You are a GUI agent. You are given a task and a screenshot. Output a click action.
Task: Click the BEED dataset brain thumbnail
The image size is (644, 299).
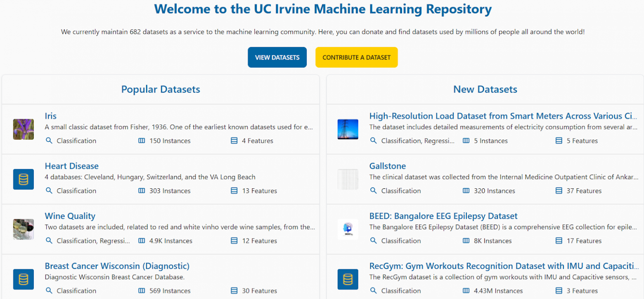coord(348,229)
